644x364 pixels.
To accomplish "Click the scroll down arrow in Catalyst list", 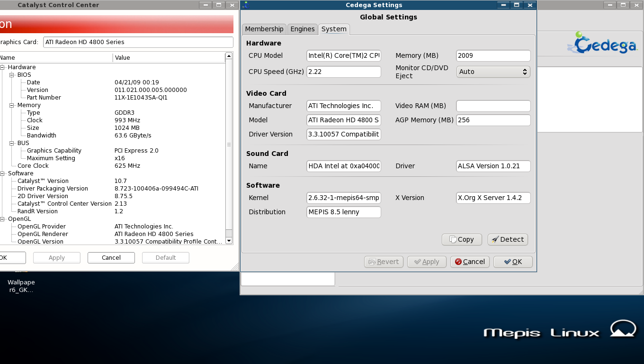I will point(229,241).
